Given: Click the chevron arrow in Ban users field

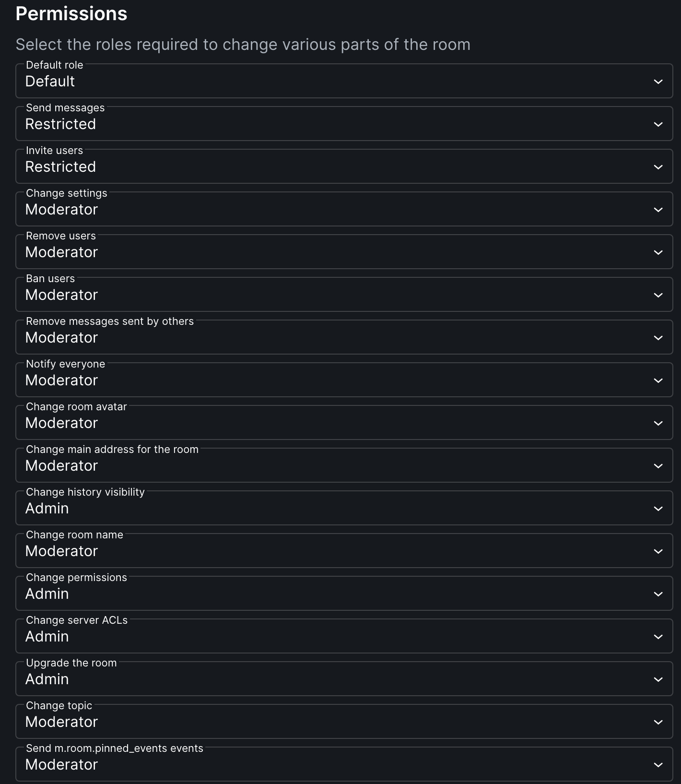Looking at the screenshot, I should [x=658, y=295].
